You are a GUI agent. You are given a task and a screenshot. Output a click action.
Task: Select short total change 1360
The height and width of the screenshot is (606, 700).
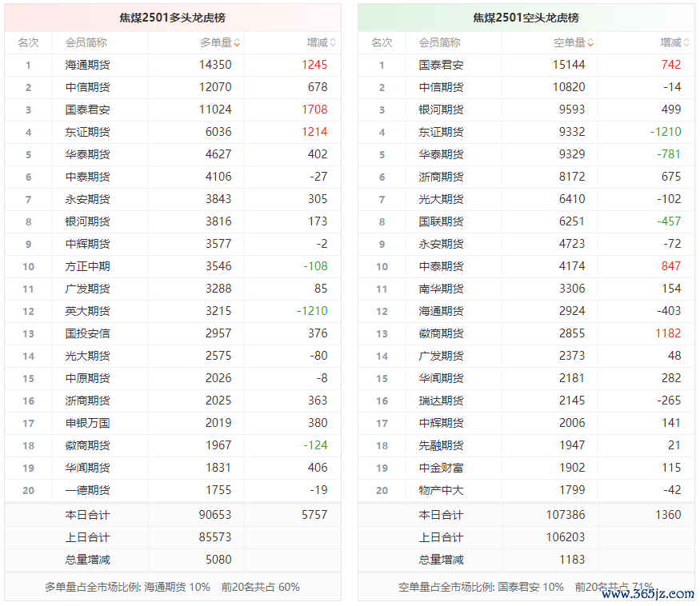668,515
